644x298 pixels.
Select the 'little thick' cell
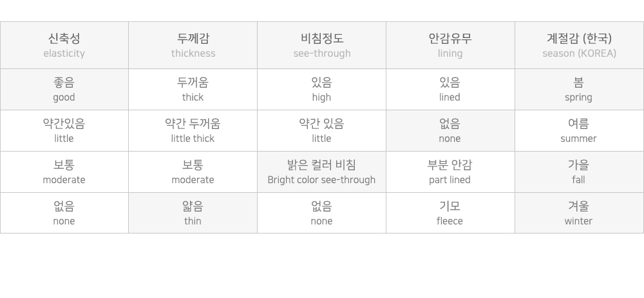tap(193, 131)
